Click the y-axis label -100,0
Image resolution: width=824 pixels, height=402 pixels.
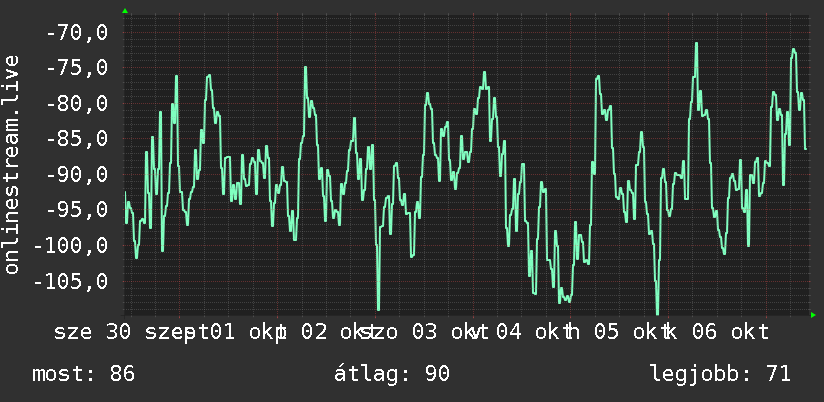click(70, 245)
